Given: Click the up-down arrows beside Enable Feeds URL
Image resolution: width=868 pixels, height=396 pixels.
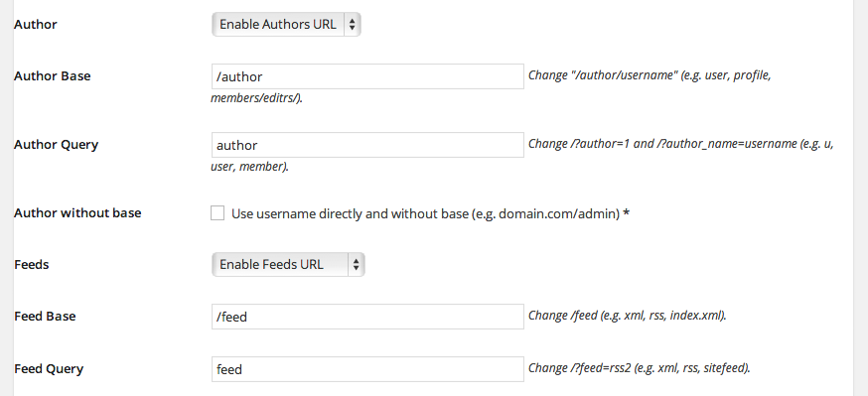Looking at the screenshot, I should tap(356, 264).
